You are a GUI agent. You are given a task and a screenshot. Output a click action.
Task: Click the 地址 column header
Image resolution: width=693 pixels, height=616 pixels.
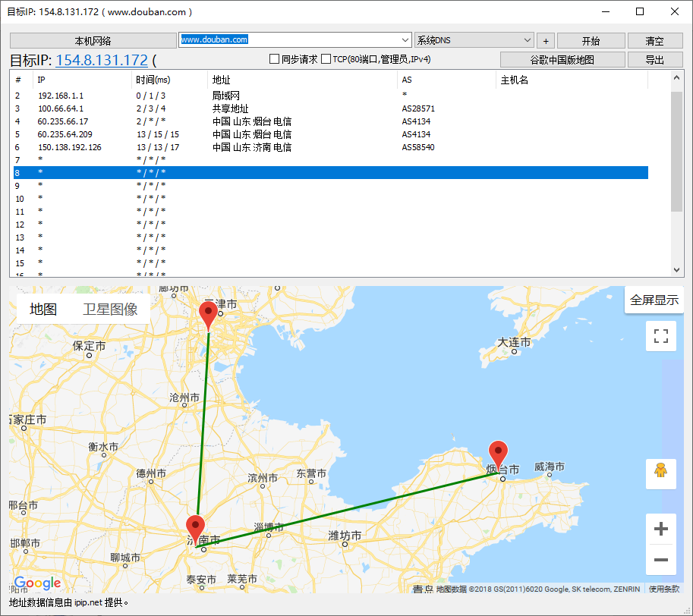click(x=303, y=80)
